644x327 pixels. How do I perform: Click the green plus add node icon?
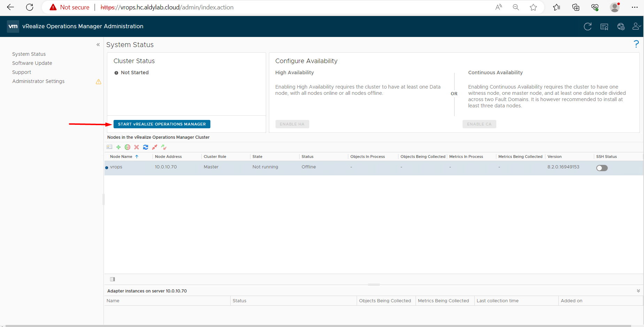pos(118,147)
